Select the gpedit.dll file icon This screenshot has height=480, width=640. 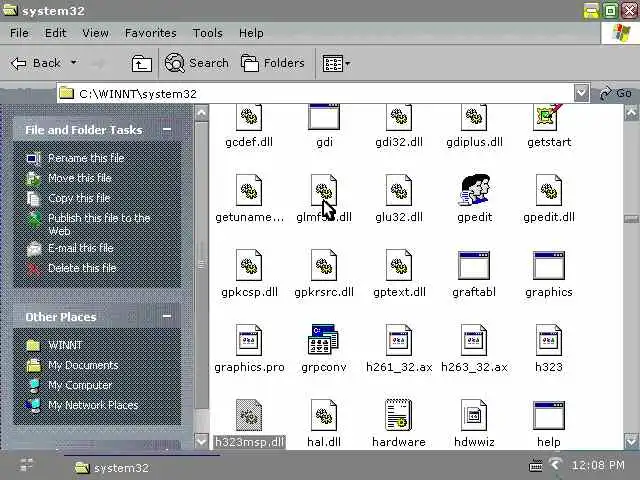click(x=549, y=190)
